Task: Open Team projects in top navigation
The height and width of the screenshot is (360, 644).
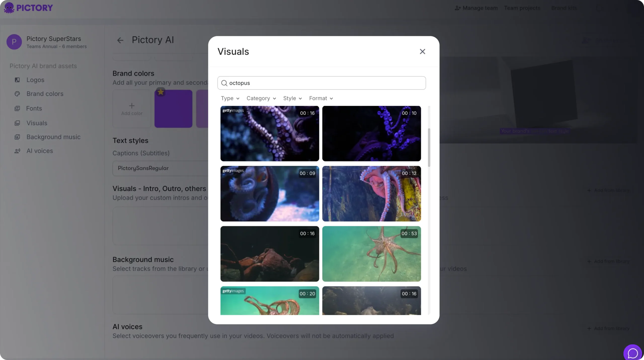Action: (x=522, y=8)
